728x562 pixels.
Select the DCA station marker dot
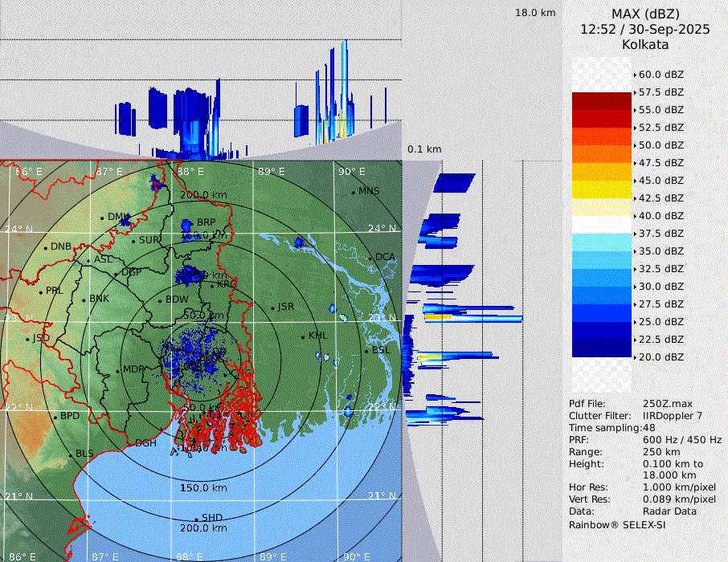pyautogui.click(x=370, y=258)
